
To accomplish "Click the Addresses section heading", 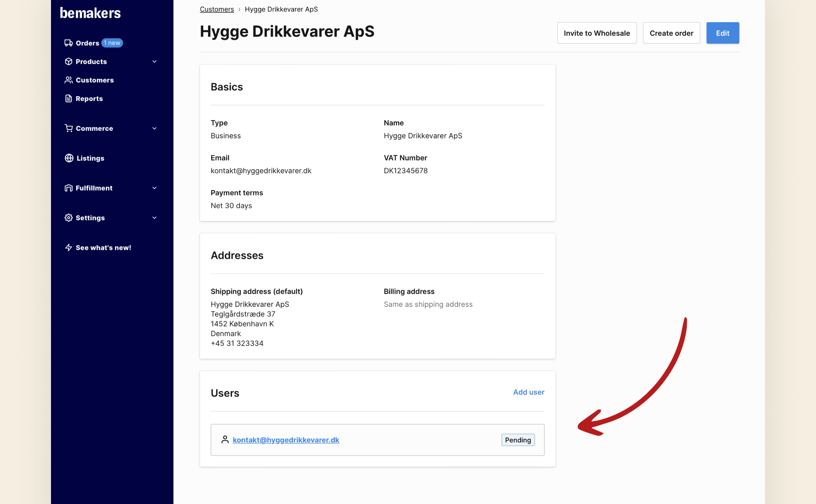I will (x=237, y=255).
